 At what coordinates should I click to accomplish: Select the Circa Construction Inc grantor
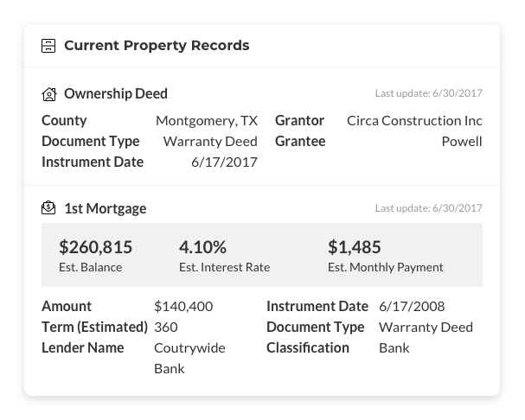[x=414, y=121]
